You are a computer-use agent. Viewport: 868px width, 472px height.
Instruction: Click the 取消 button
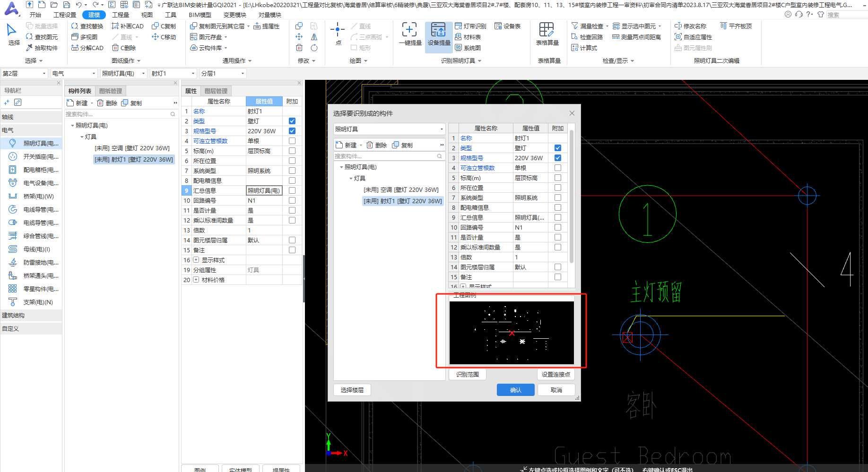click(x=556, y=390)
